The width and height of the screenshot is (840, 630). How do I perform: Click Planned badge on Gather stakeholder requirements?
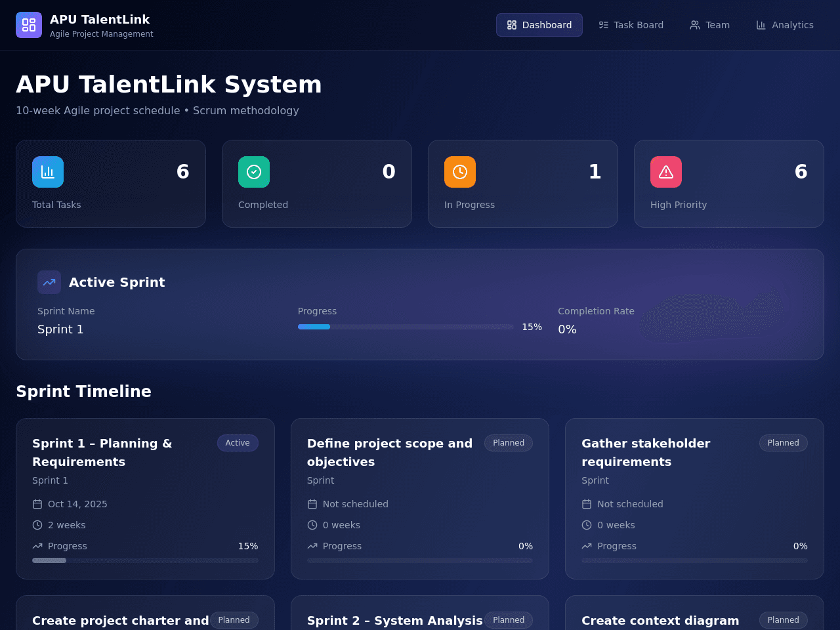[x=784, y=443]
